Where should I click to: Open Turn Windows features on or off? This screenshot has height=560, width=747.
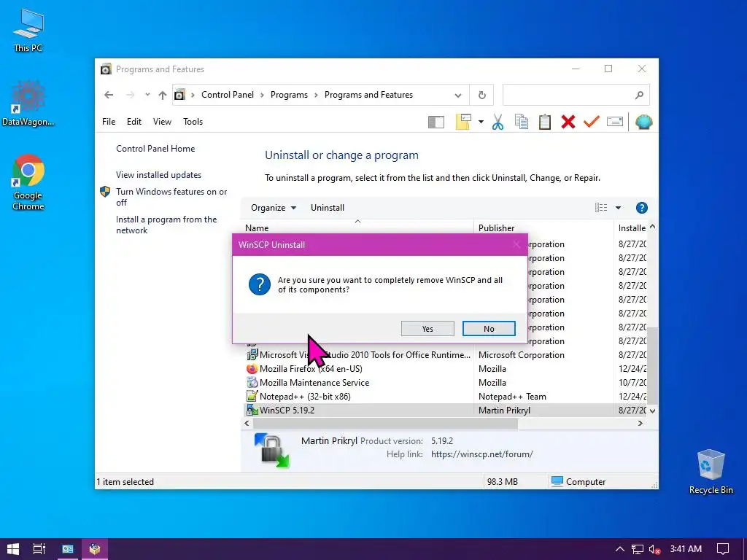(171, 197)
